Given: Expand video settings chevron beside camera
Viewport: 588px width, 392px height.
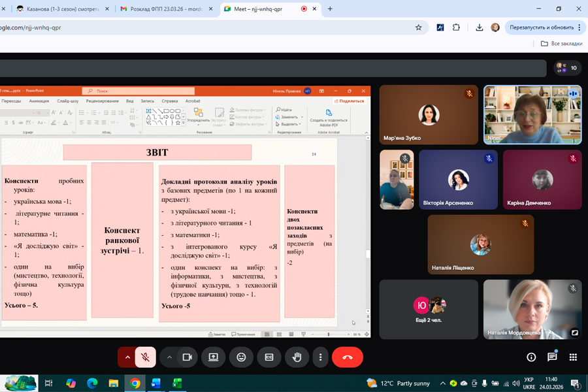Looking at the screenshot, I should [169, 357].
